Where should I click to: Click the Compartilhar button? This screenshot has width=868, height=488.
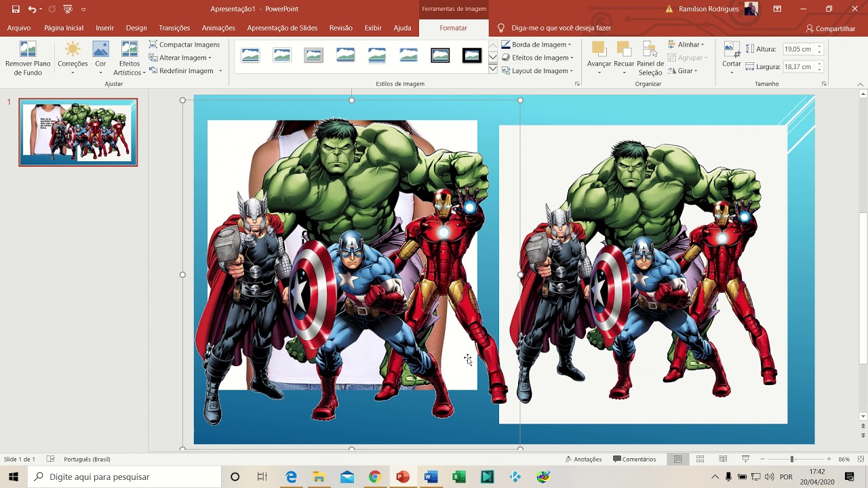[830, 28]
